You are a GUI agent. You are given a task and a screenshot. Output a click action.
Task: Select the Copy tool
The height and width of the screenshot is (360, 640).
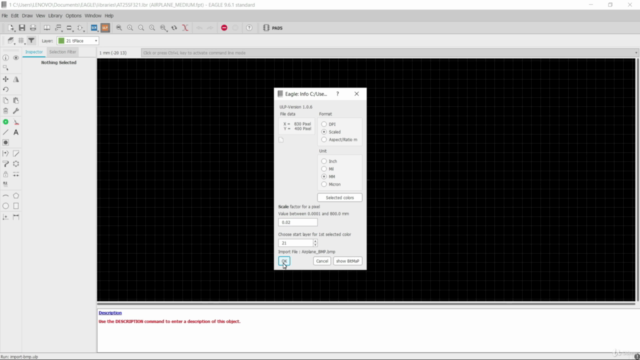[x=6, y=100]
